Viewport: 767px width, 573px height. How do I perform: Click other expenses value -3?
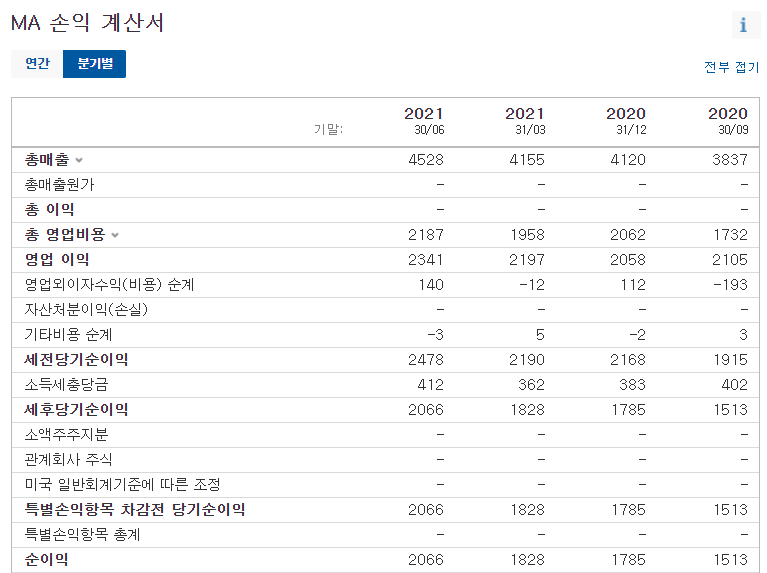coord(435,334)
